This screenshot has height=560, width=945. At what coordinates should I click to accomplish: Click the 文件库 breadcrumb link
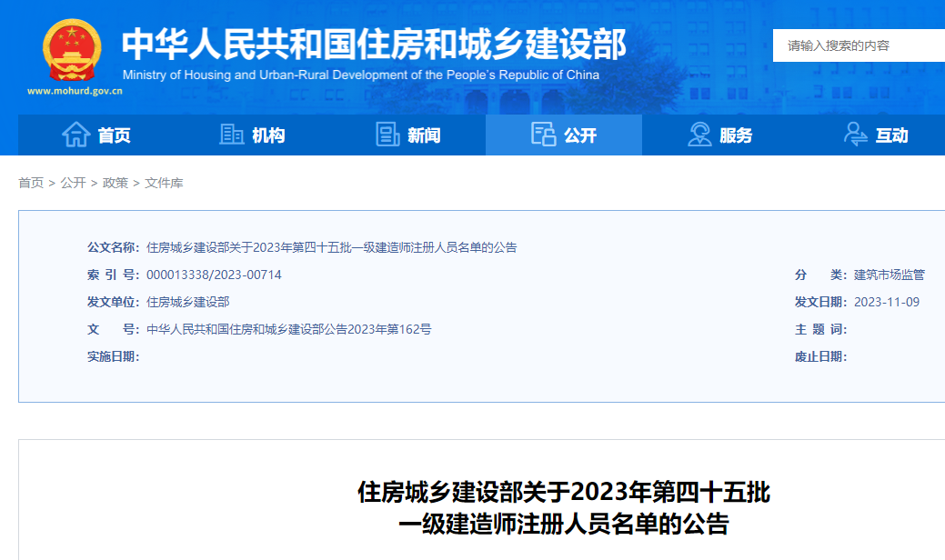click(x=164, y=183)
